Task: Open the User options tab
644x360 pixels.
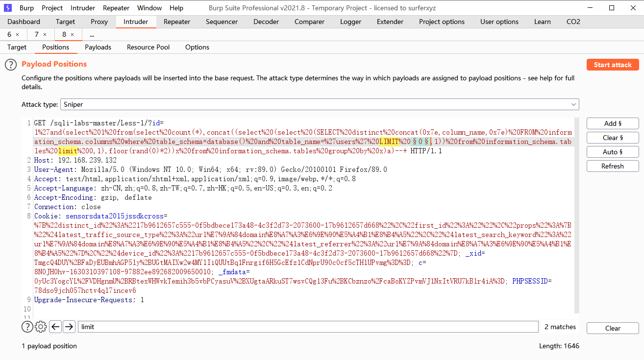Action: 499,22
